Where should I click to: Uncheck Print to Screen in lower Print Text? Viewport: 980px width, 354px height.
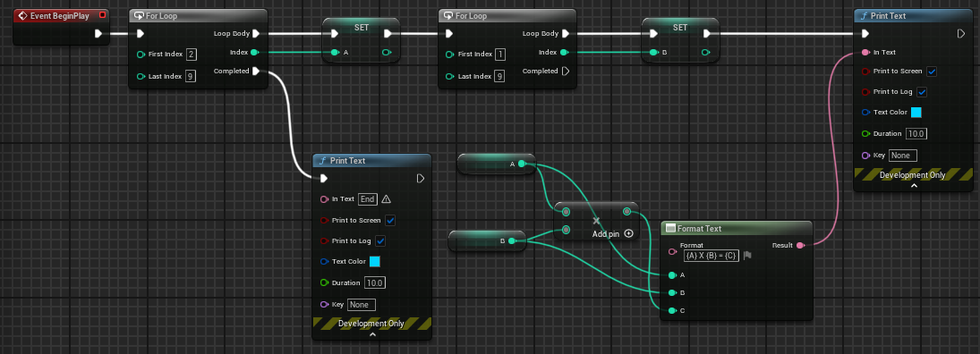390,221
